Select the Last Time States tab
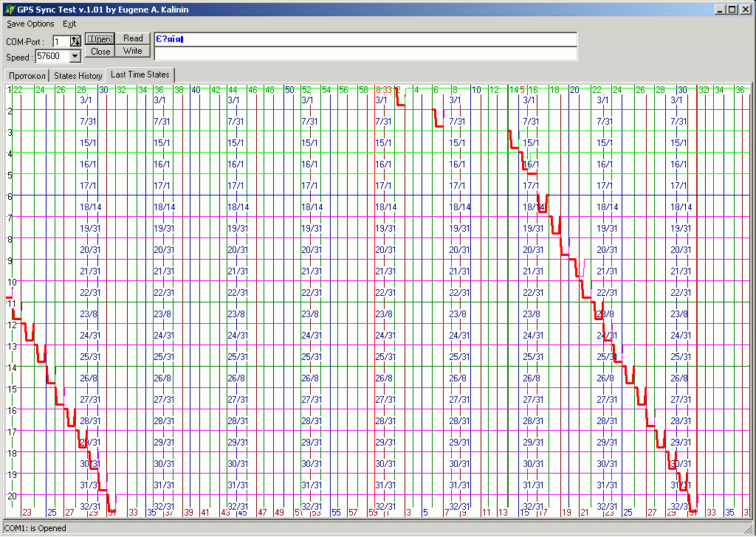756x537 pixels. (x=140, y=75)
